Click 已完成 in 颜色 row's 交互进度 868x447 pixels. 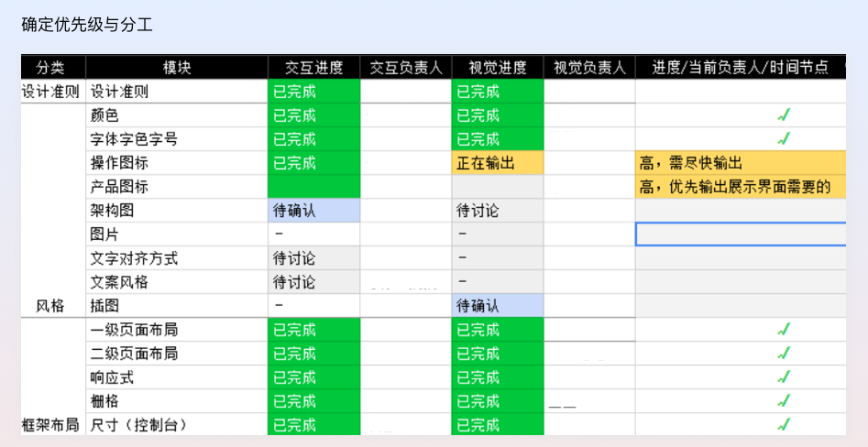(x=313, y=115)
